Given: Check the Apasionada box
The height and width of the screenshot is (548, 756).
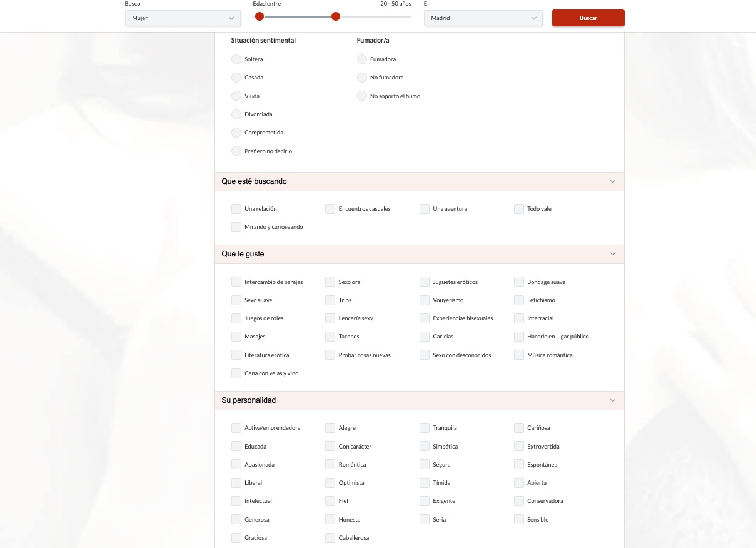Looking at the screenshot, I should pos(236,465).
